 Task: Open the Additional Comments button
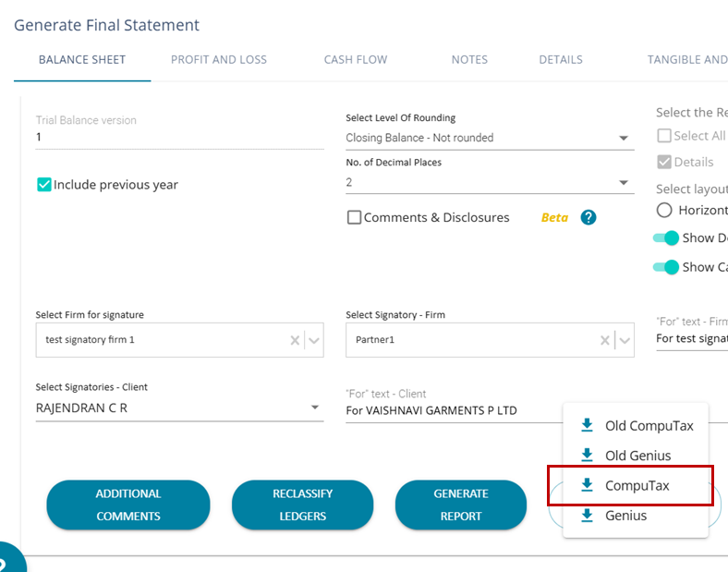tap(128, 505)
